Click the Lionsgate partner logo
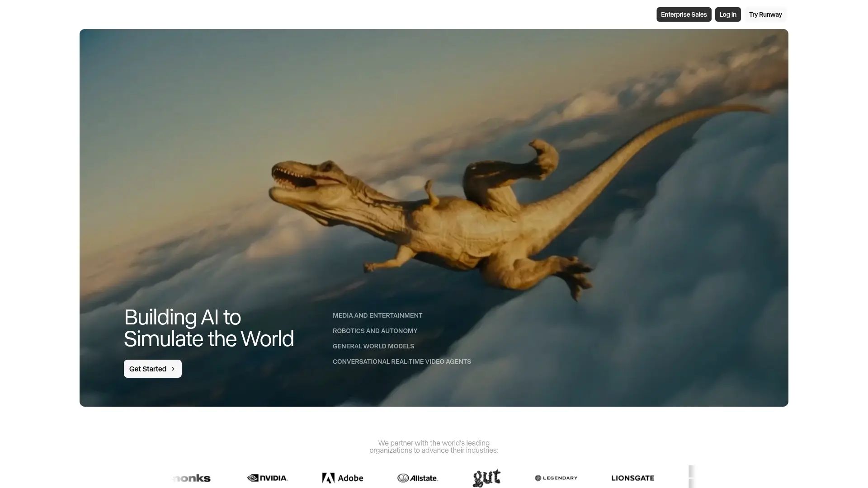This screenshot has height=488, width=868. [x=632, y=478]
